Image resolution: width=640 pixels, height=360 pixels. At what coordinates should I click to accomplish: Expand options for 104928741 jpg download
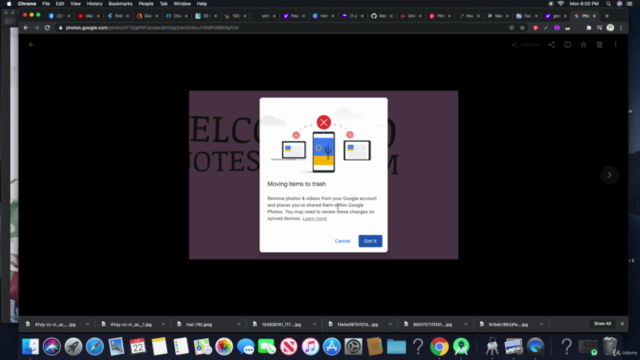coord(314,324)
